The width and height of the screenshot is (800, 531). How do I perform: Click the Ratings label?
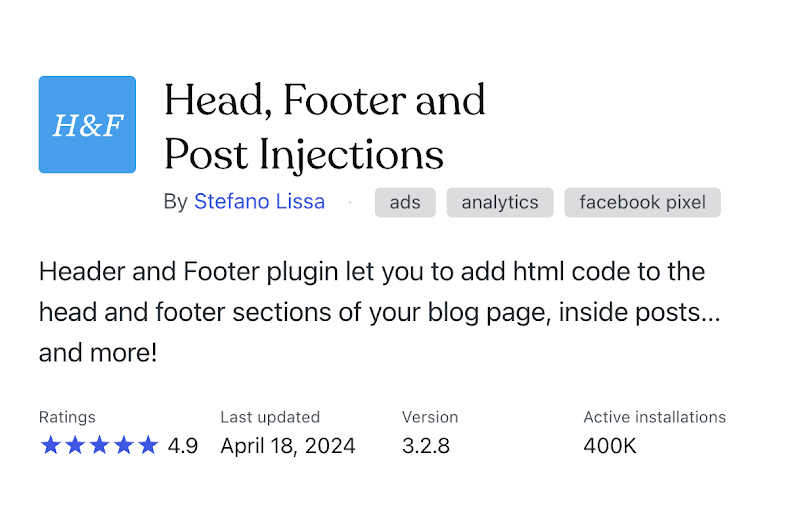[67, 417]
